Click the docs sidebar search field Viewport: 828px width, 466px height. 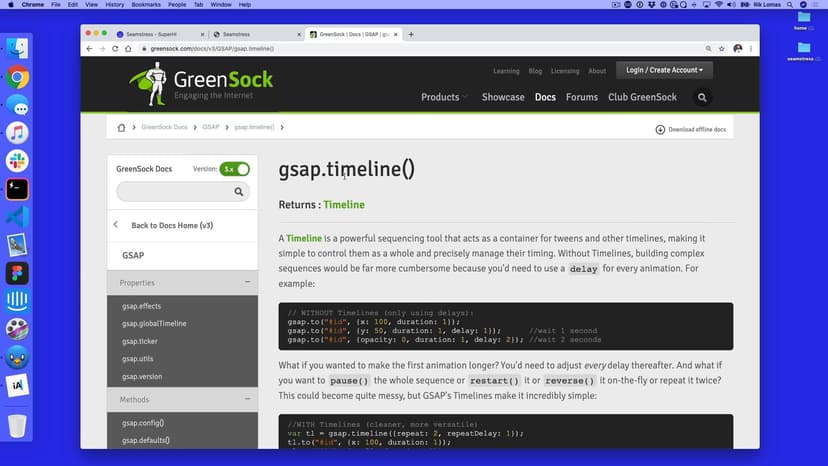click(175, 191)
